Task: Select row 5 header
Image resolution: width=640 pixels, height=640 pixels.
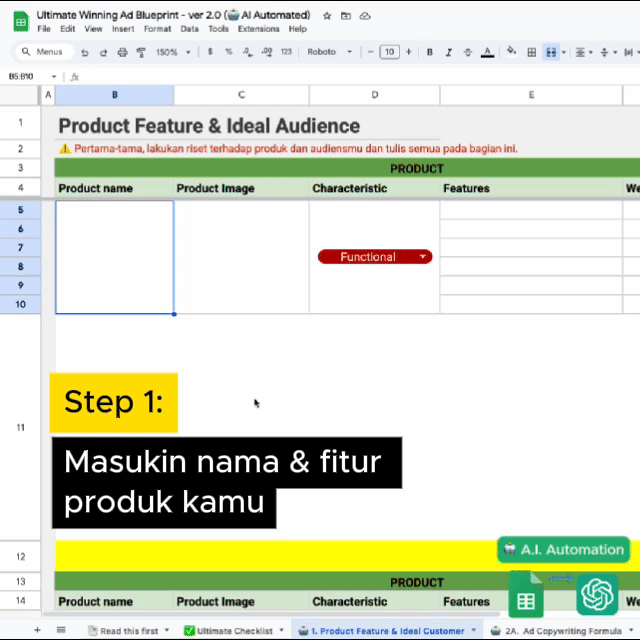Action: click(x=20, y=210)
